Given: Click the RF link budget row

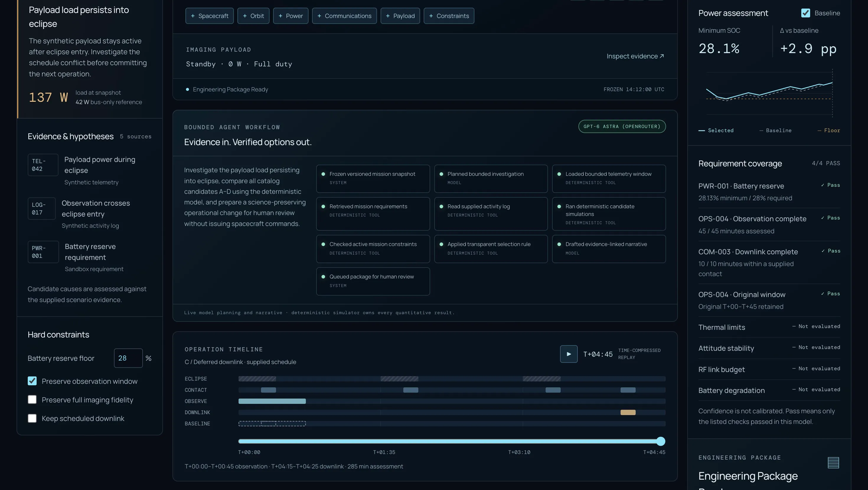Looking at the screenshot, I should click(769, 369).
